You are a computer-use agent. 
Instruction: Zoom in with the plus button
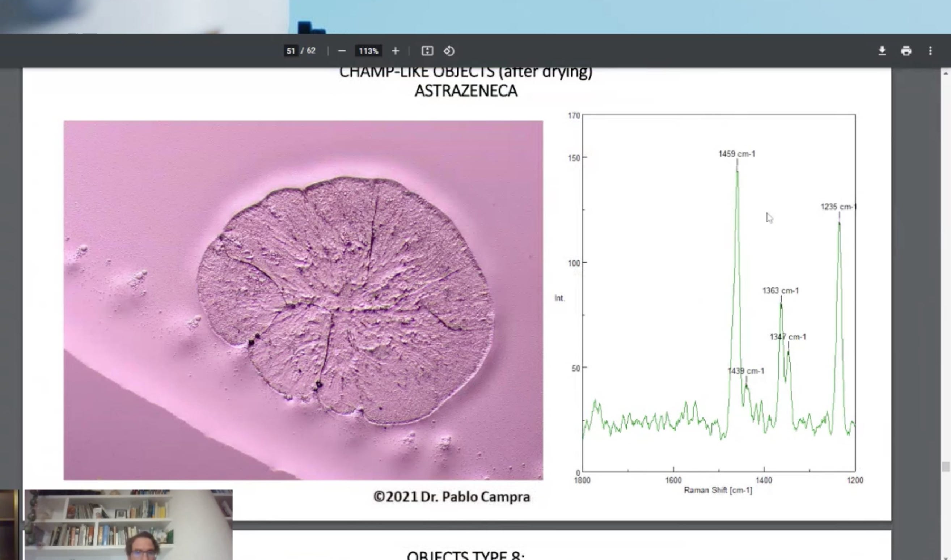395,51
